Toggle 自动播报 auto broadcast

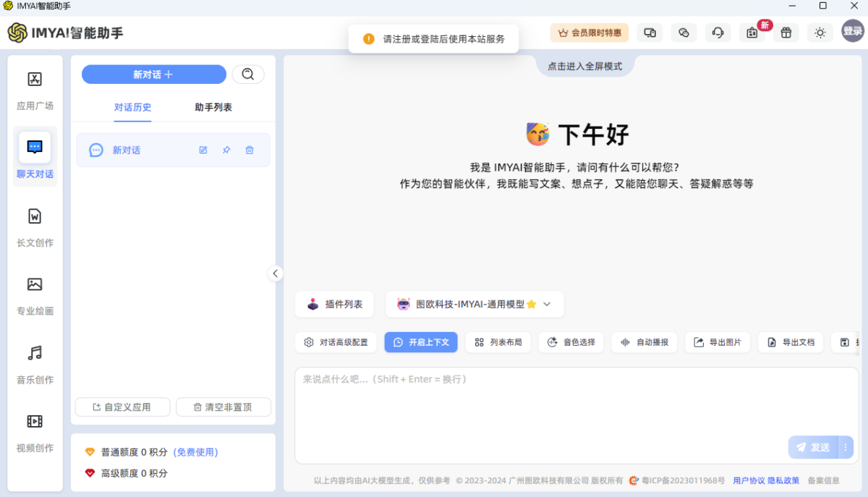click(644, 342)
